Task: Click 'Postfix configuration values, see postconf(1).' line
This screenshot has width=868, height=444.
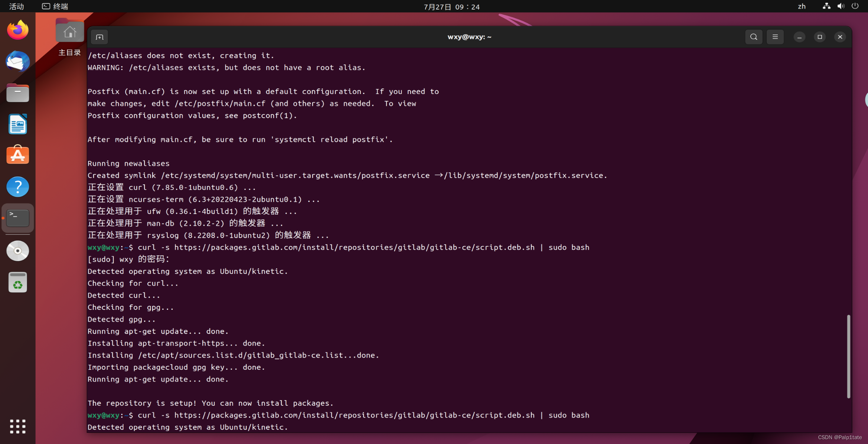Action: [x=192, y=116]
